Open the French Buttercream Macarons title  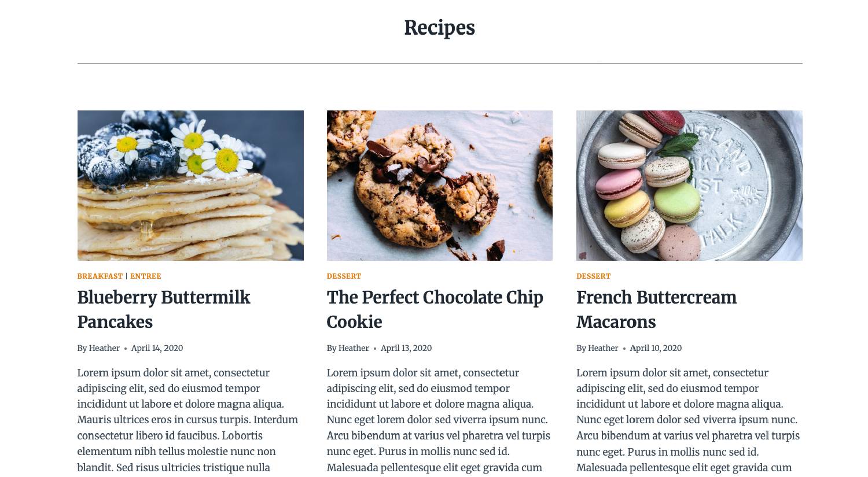656,309
